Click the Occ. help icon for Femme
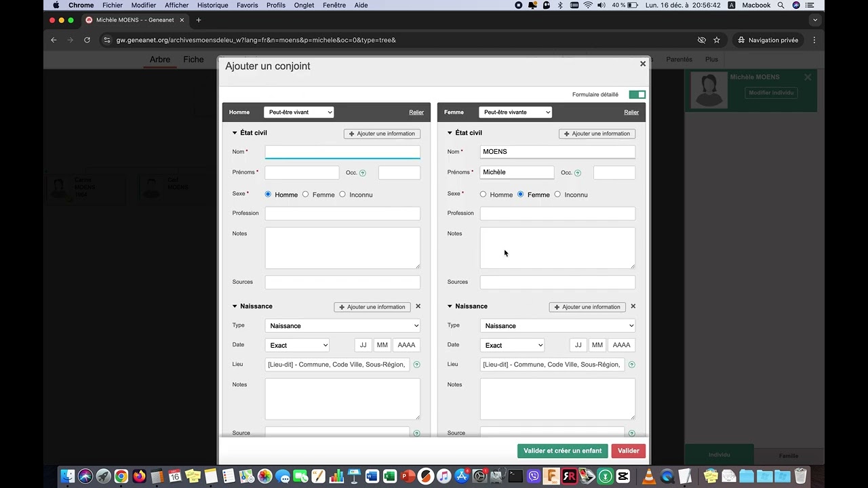The width and height of the screenshot is (868, 488). tap(578, 173)
